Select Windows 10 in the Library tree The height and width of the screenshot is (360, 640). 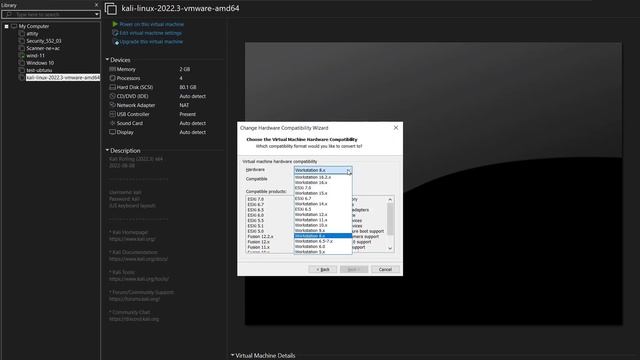coord(40,63)
